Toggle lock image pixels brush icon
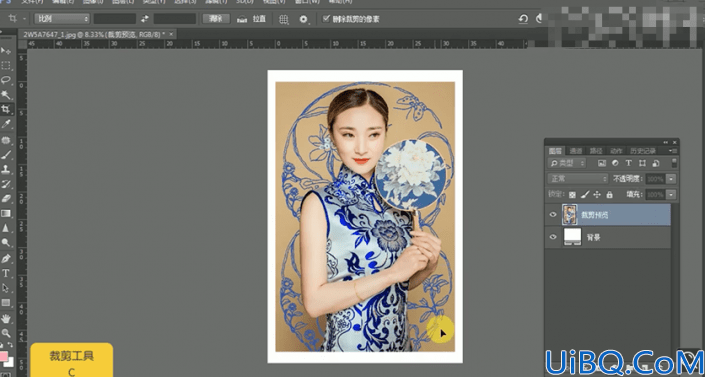The height and width of the screenshot is (377, 705). click(585, 195)
